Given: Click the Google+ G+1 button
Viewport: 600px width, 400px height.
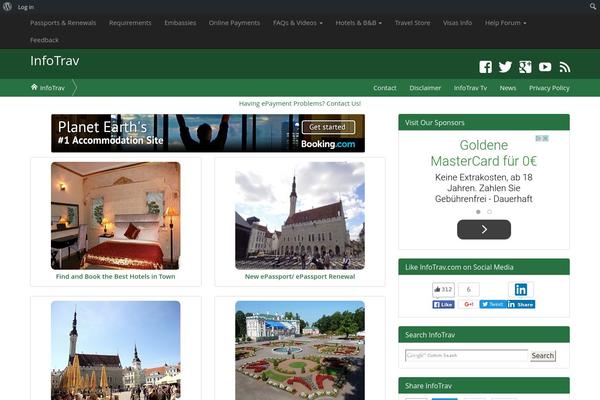Looking at the screenshot, I should click(x=468, y=304).
